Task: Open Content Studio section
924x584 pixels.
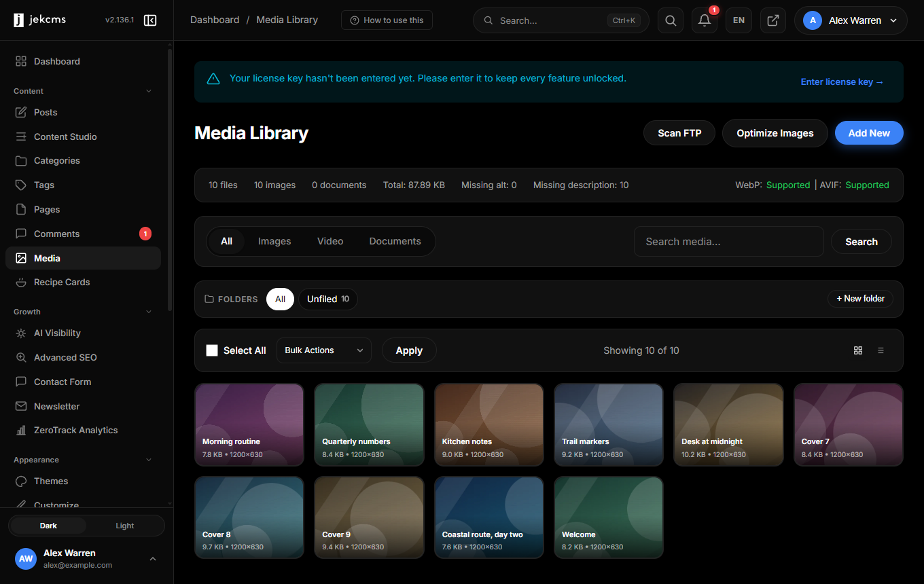Action: click(83, 136)
